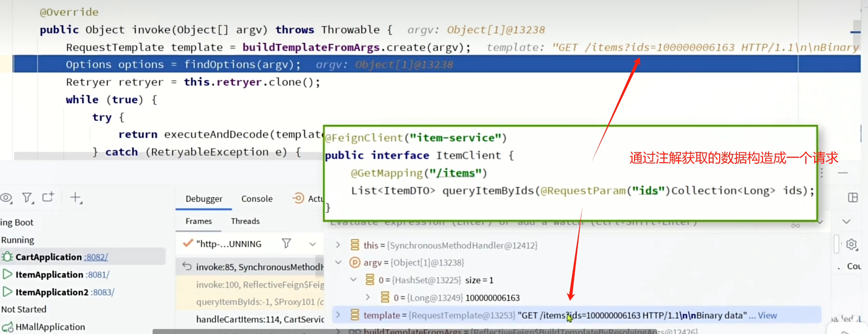Image resolution: width=868 pixels, height=334 pixels.
Task: Click the HashSet element icon in argv
Action: point(370,280)
